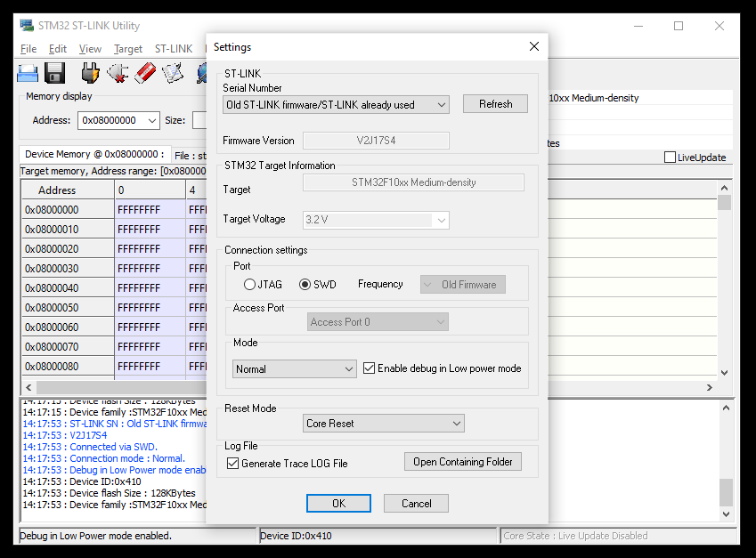756x558 pixels.
Task: Click memory grid scroll down arrow
Action: tap(724, 373)
